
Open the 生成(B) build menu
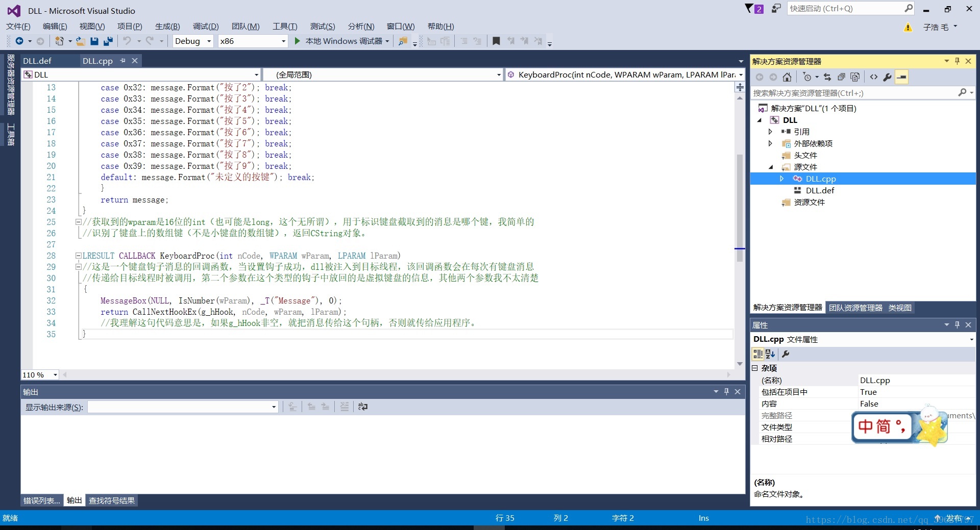click(167, 27)
